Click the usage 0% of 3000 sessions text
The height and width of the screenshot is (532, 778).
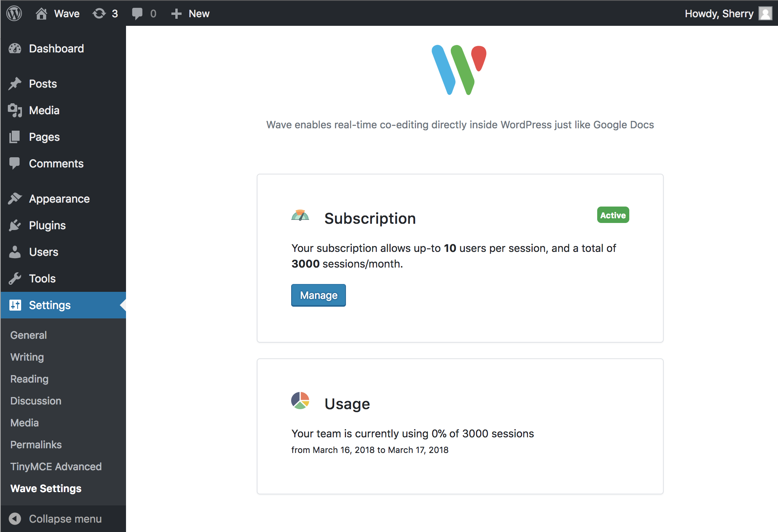412,433
